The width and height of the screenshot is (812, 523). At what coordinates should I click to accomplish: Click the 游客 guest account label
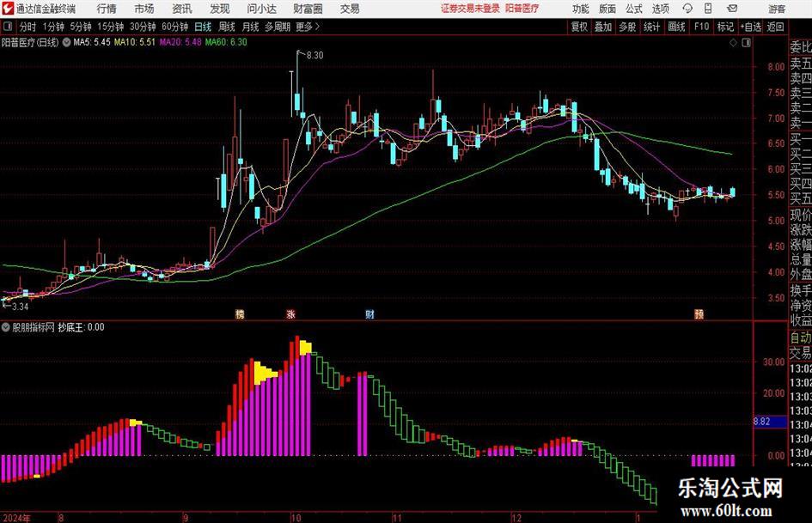click(777, 9)
